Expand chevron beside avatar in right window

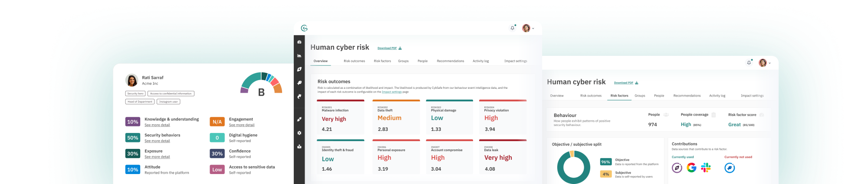(770, 63)
